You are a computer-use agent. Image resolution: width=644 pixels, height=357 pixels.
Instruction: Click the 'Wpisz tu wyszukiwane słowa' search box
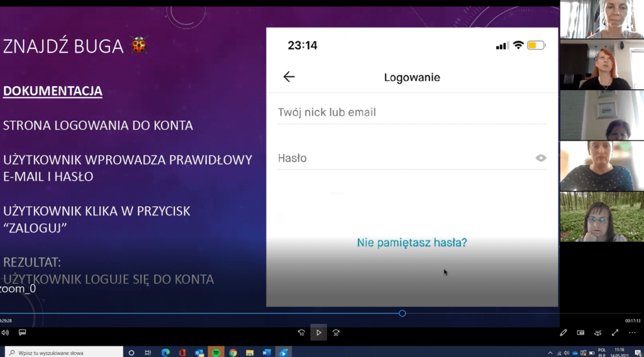(x=64, y=353)
